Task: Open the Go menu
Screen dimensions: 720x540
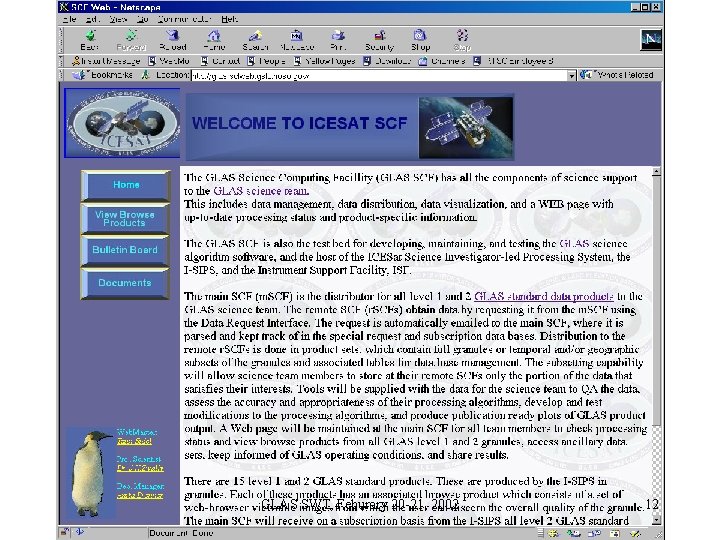Action: click(x=142, y=19)
